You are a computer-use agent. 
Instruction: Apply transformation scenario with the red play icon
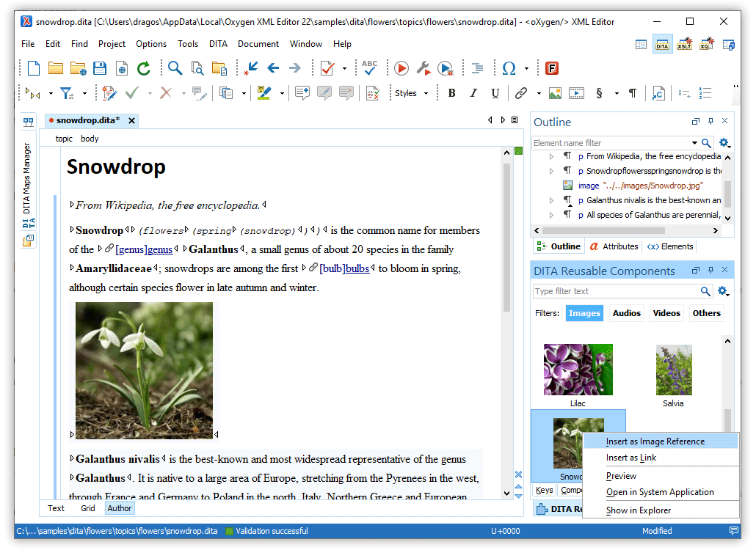[x=401, y=68]
